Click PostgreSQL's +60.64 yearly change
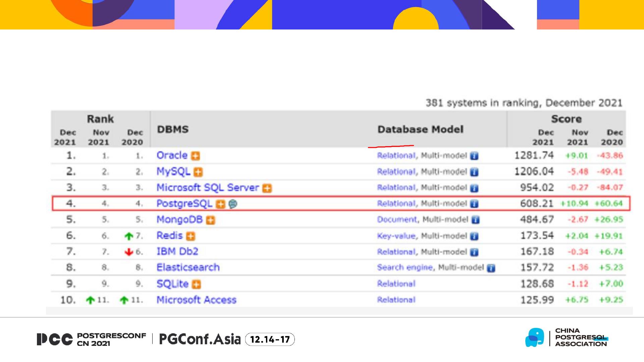 tap(609, 203)
